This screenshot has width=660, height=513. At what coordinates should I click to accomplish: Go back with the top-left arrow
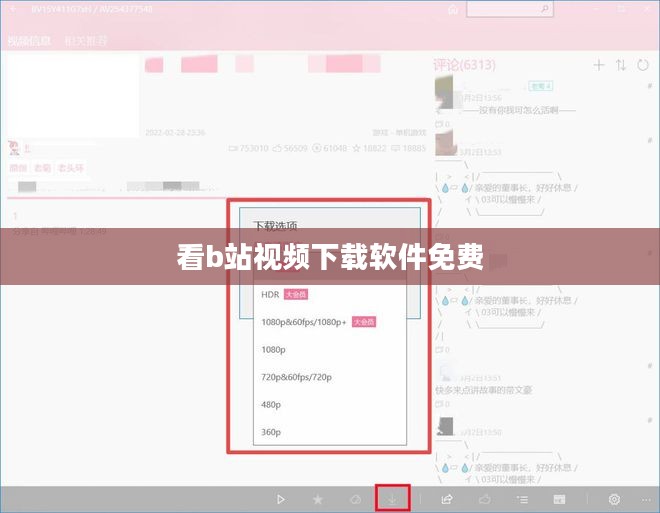coord(13,8)
